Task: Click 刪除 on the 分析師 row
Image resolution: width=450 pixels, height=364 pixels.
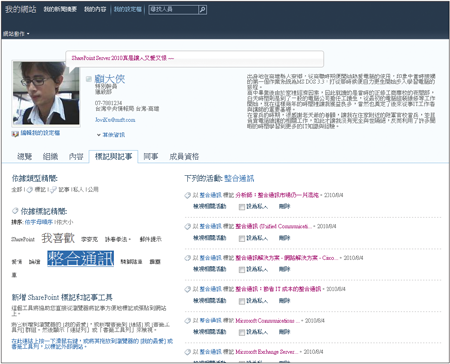Action: point(284,207)
